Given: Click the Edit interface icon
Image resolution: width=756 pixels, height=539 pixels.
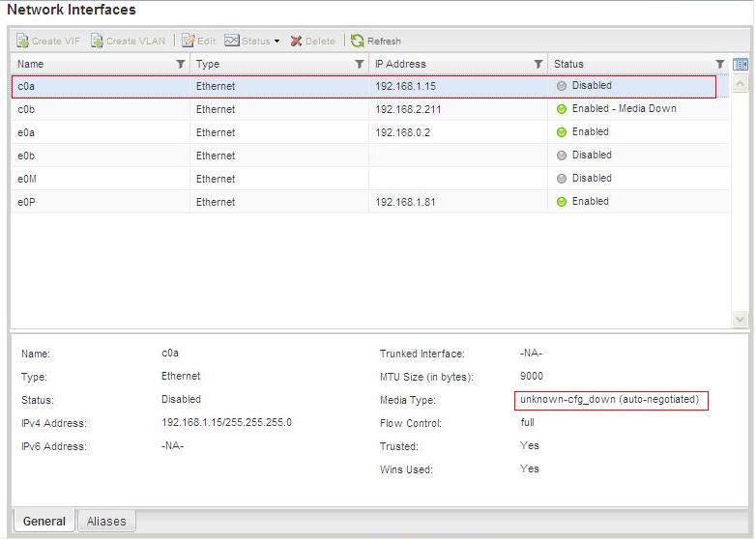Looking at the screenshot, I should pos(189,41).
